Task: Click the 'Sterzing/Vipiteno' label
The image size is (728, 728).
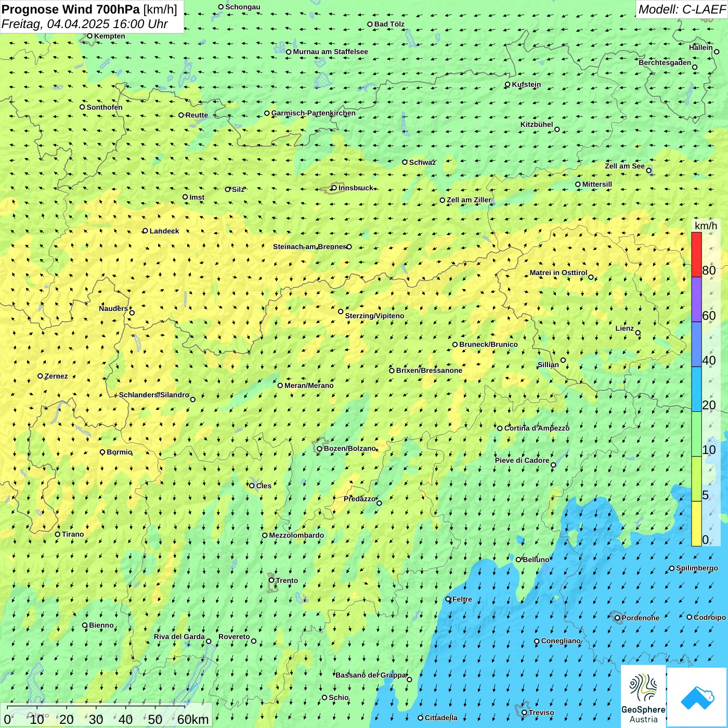Action: tap(374, 316)
